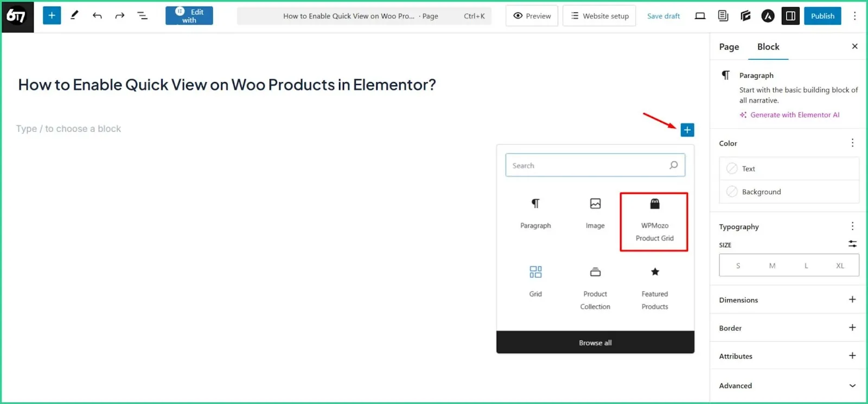Open the command palette title bar

point(364,16)
